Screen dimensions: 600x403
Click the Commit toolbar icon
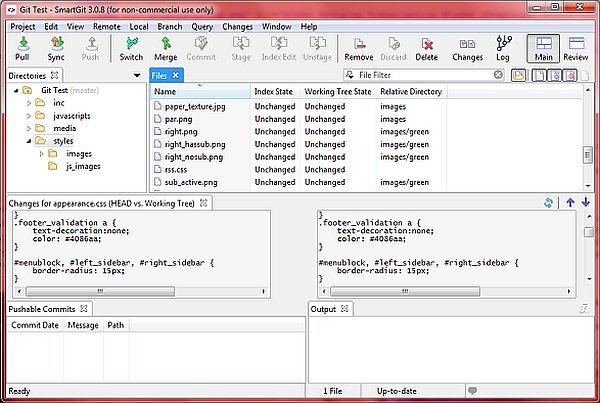[201, 49]
